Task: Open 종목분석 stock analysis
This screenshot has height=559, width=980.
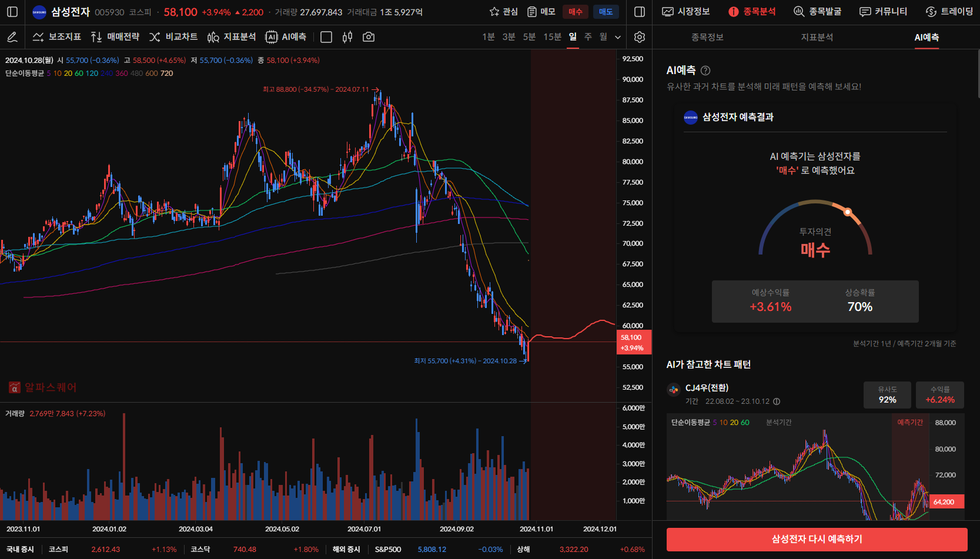Action: click(x=752, y=12)
